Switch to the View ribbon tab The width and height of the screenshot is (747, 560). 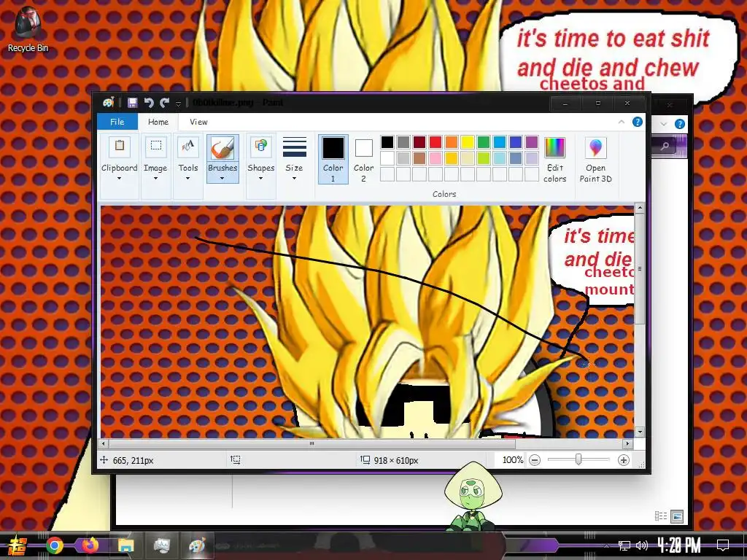pos(198,122)
